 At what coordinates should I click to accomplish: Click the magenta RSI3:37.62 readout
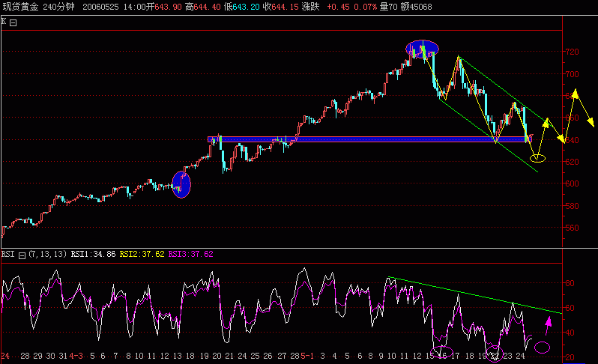coord(190,254)
